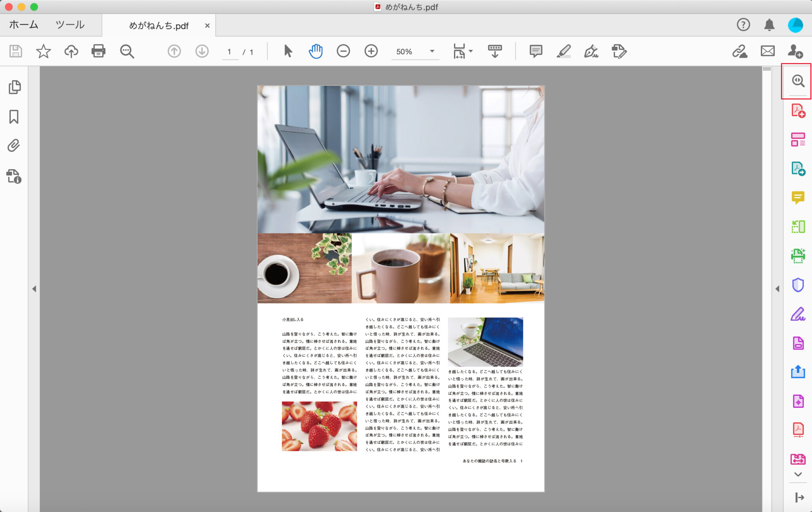Add file to starred with star icon
The image size is (812, 512).
(x=43, y=51)
